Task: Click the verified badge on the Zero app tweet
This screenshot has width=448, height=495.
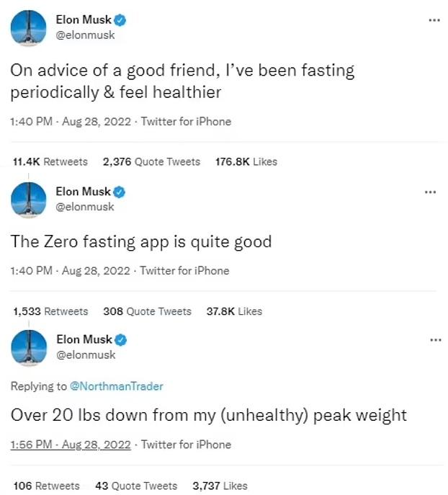Action: pyautogui.click(x=120, y=192)
